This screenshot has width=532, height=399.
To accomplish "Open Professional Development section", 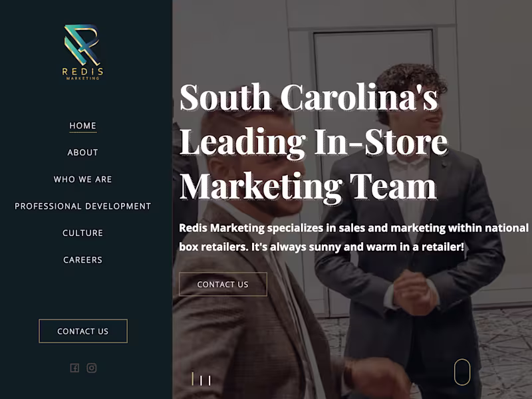I will (x=82, y=206).
